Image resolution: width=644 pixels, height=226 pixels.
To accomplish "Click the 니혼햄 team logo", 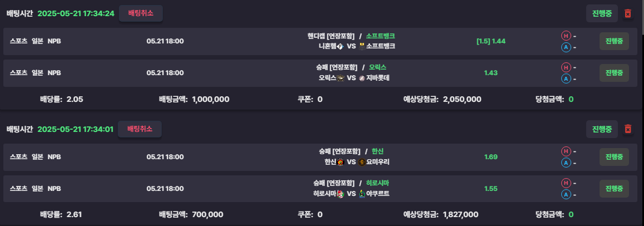I will pyautogui.click(x=340, y=47).
